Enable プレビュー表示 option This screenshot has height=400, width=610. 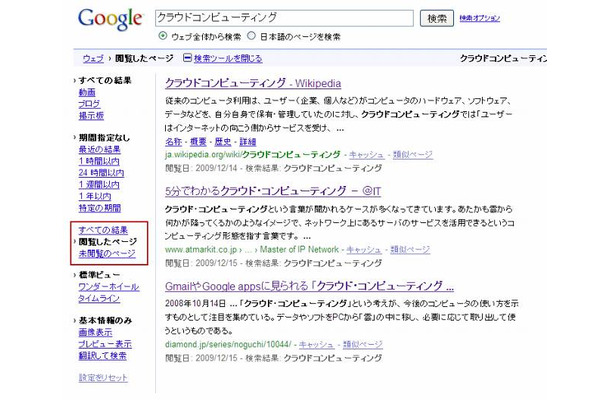point(105,344)
